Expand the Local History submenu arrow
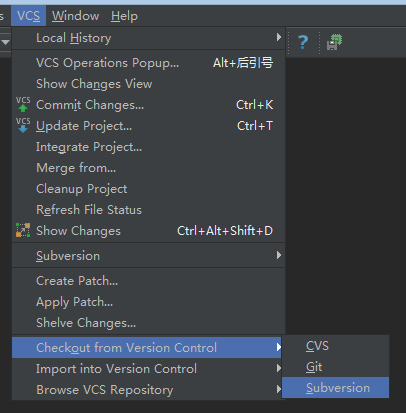406x413 pixels. pyautogui.click(x=279, y=37)
